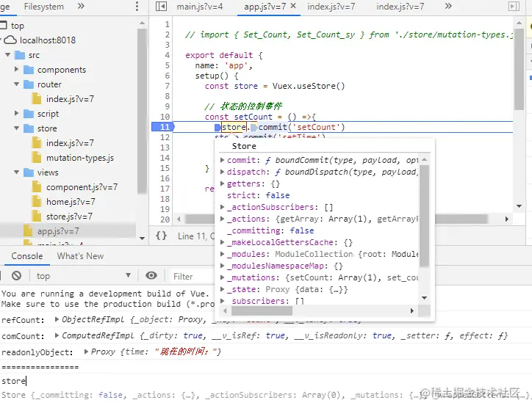Expand _modulesNamespaceMap in Store popup

222,266
